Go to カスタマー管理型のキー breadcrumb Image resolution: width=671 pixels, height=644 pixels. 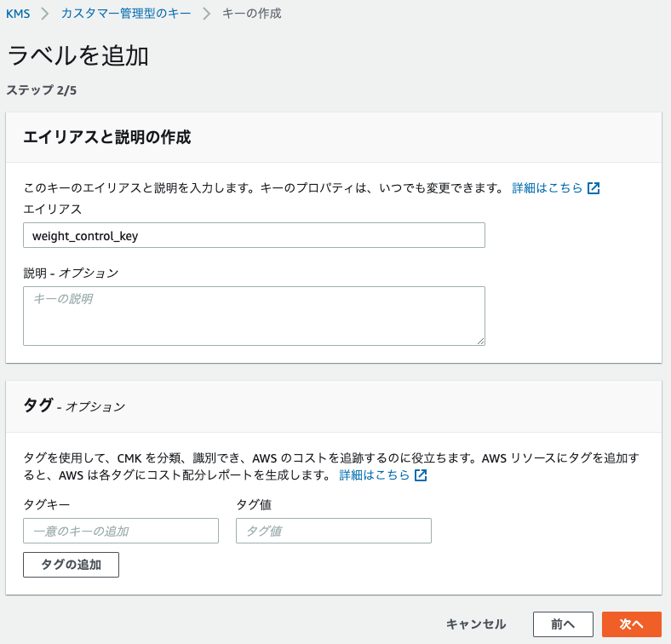click(x=126, y=14)
